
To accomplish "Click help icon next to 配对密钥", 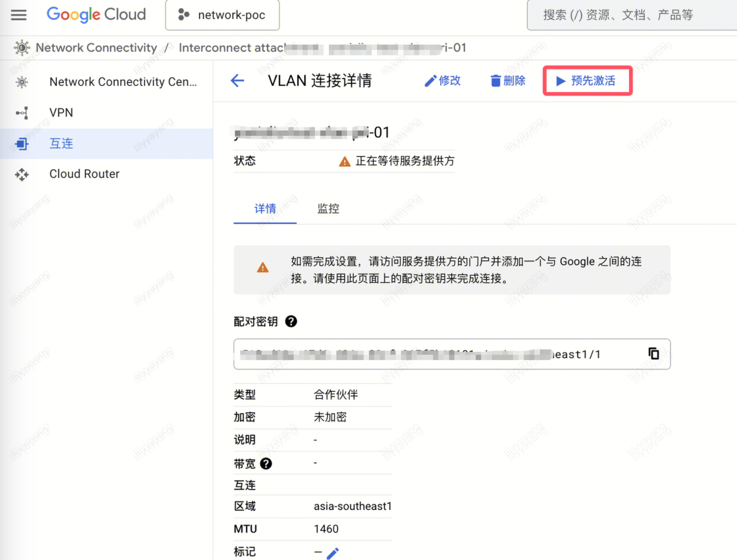I will click(291, 322).
